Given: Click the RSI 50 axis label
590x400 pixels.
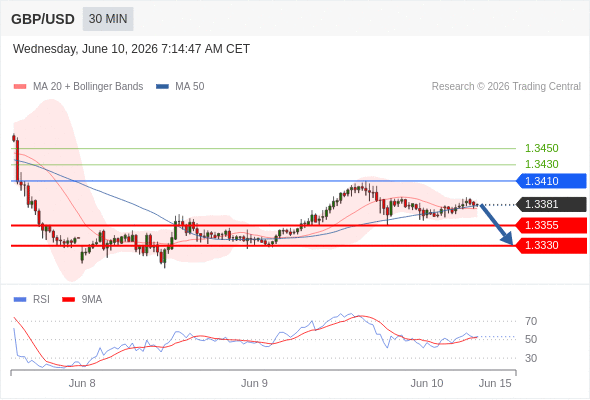Looking at the screenshot, I should pyautogui.click(x=531, y=339).
